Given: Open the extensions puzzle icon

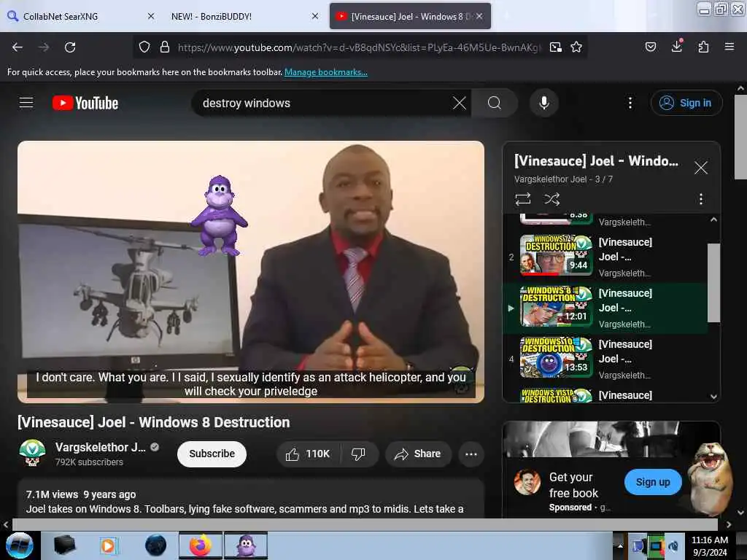Looking at the screenshot, I should (x=703, y=47).
